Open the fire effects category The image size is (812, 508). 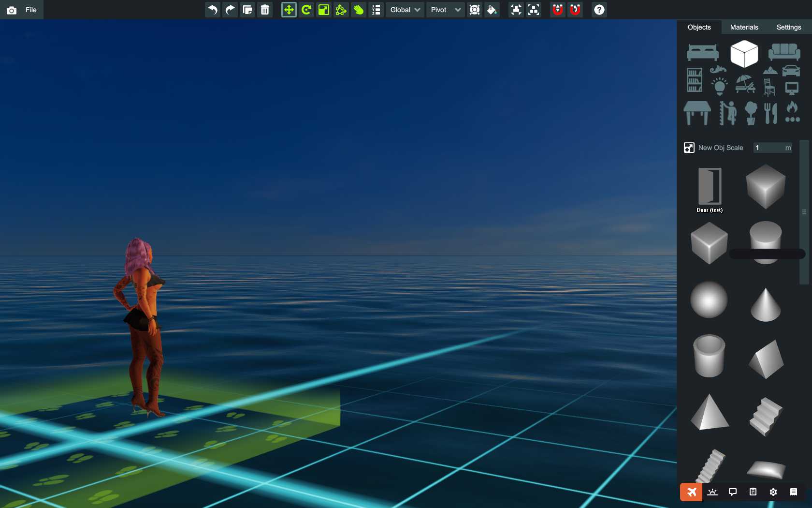click(792, 112)
